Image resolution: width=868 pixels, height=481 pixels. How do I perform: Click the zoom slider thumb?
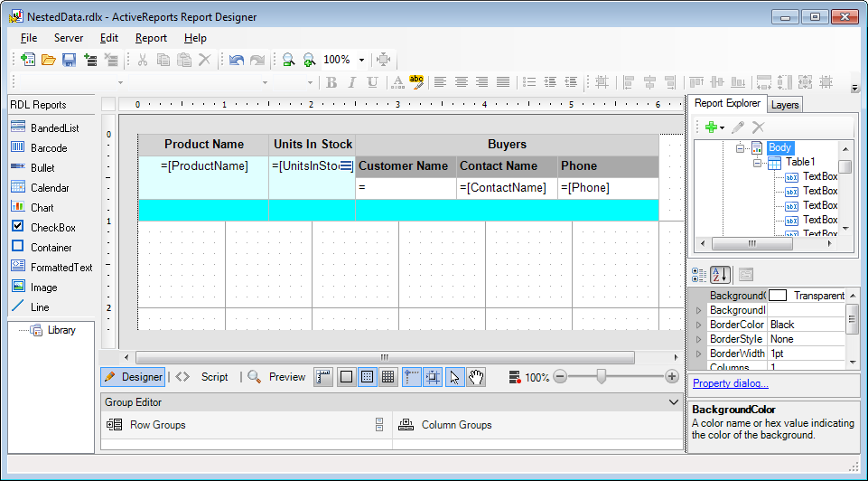coord(602,377)
